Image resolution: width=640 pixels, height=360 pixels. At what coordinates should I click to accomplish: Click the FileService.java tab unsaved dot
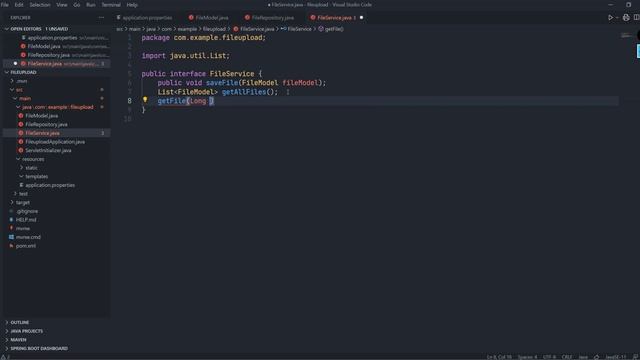tap(361, 18)
